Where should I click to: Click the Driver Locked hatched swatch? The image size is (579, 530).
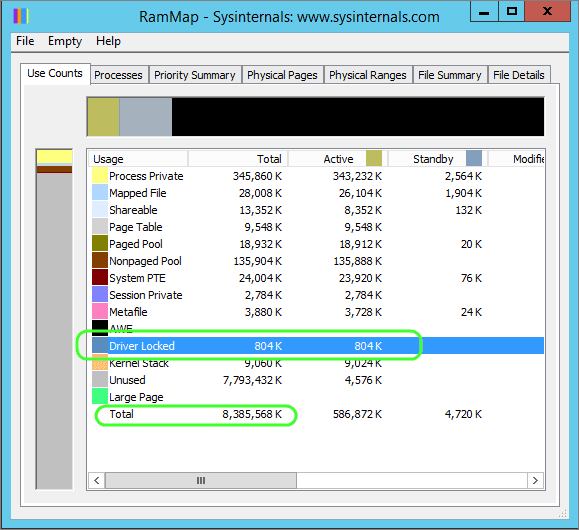click(100, 345)
